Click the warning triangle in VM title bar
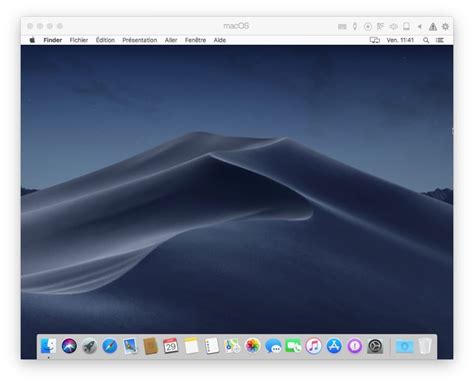This screenshot has width=474, height=384. [433, 26]
